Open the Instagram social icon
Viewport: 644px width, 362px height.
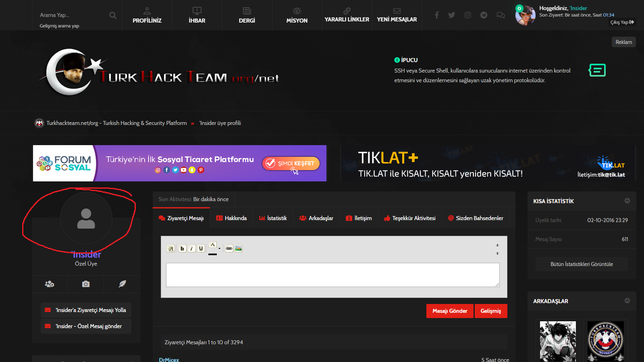(x=468, y=15)
